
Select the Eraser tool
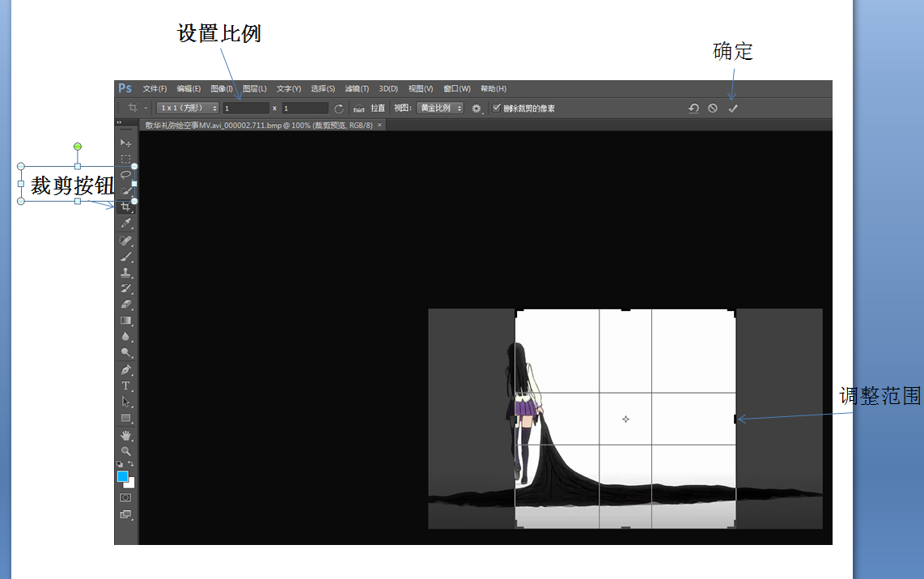pyautogui.click(x=125, y=304)
